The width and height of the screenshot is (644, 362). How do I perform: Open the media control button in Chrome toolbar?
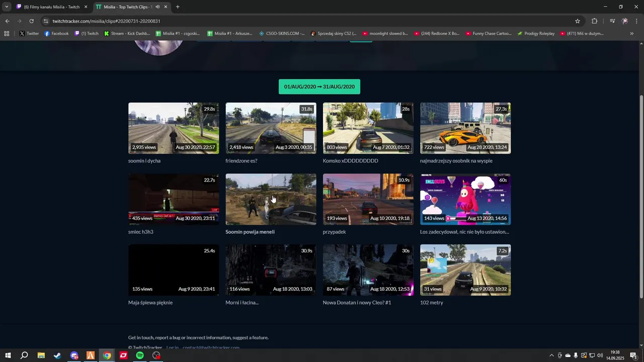(612, 21)
